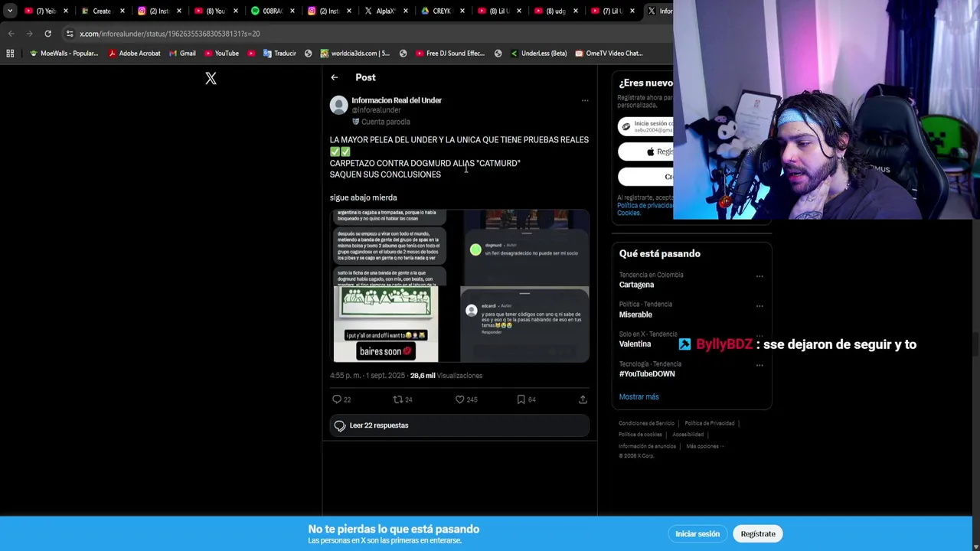Reload the page with the refresh icon
Viewport: 980px width, 551px height.
tap(47, 34)
